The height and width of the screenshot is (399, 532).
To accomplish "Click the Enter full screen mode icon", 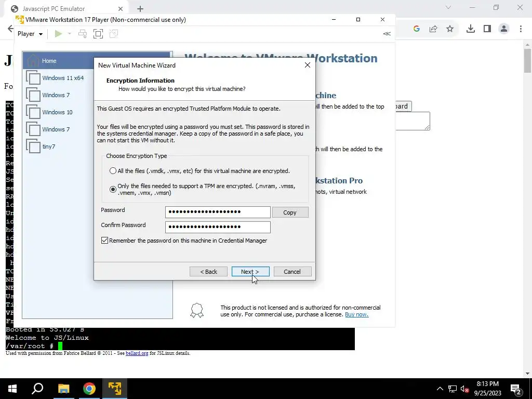I will (x=98, y=34).
